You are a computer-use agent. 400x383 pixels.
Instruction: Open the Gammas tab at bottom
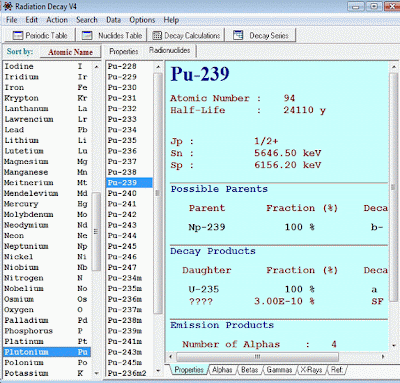point(279,370)
